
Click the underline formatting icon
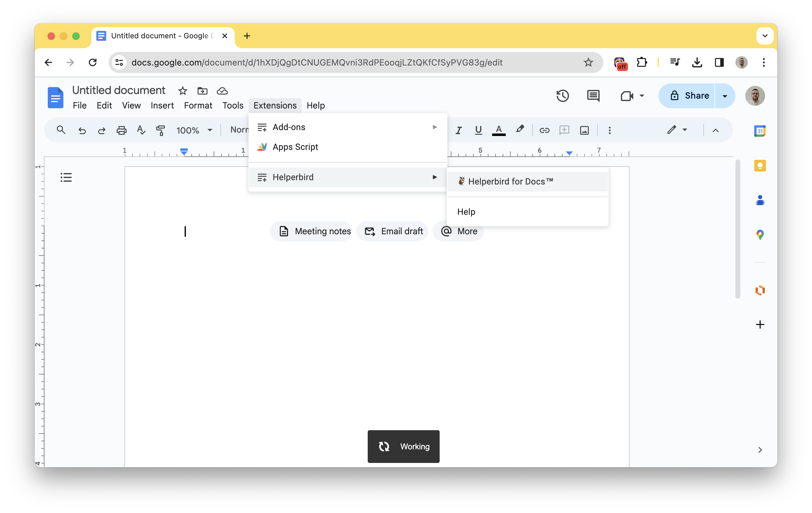(478, 130)
